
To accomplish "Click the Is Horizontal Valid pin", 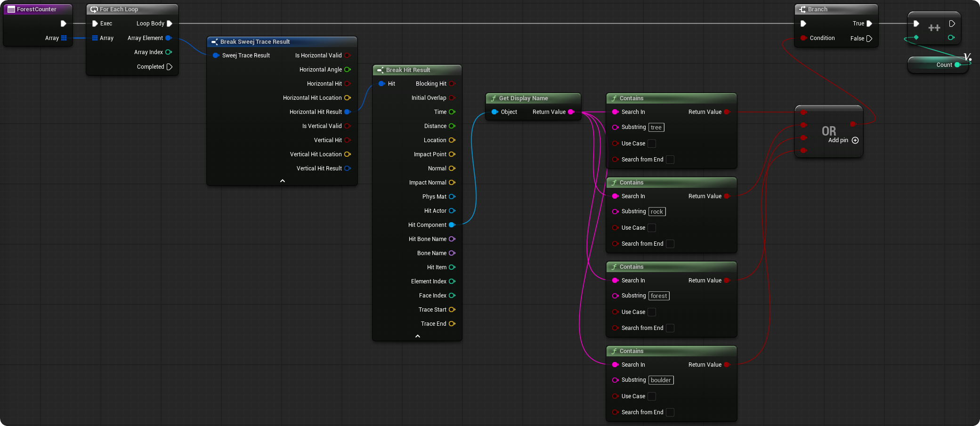I will click(348, 56).
